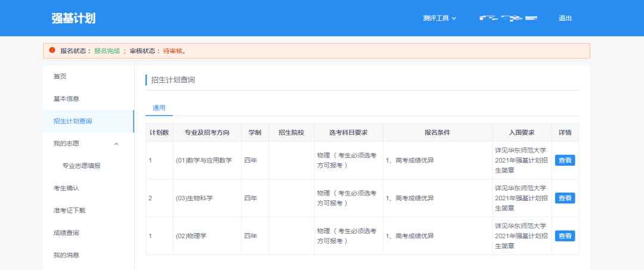Click the 强基计划 site logo title

click(x=73, y=18)
